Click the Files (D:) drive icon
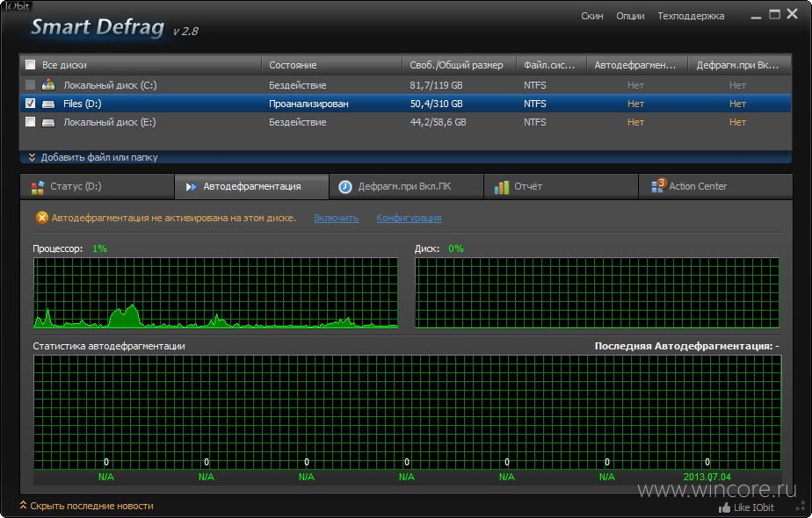Viewport: 812px width, 518px height. pos(48,104)
